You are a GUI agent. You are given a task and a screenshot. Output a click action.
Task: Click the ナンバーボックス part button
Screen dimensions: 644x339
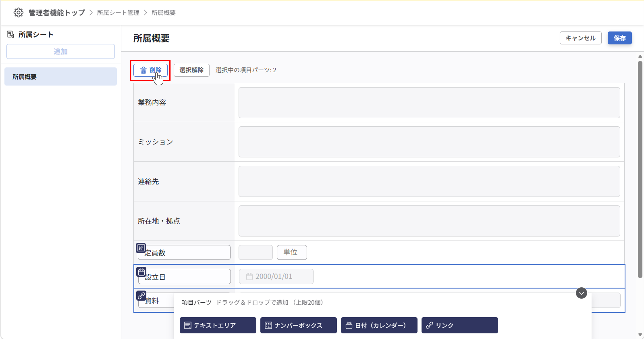click(298, 325)
